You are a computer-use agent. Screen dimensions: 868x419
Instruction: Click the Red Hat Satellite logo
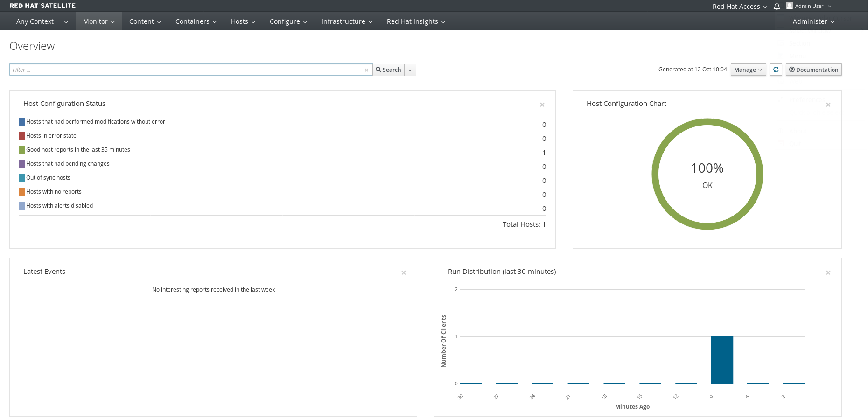tap(42, 6)
